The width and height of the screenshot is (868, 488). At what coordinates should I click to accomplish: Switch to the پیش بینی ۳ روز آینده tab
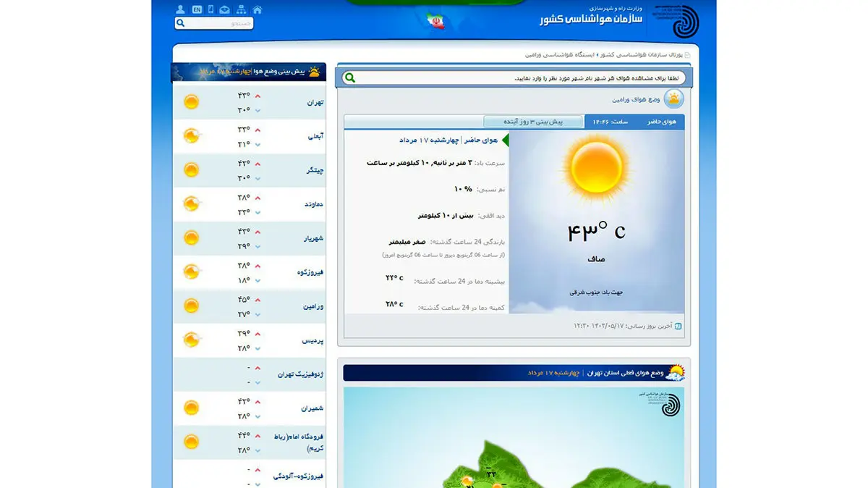pyautogui.click(x=533, y=122)
